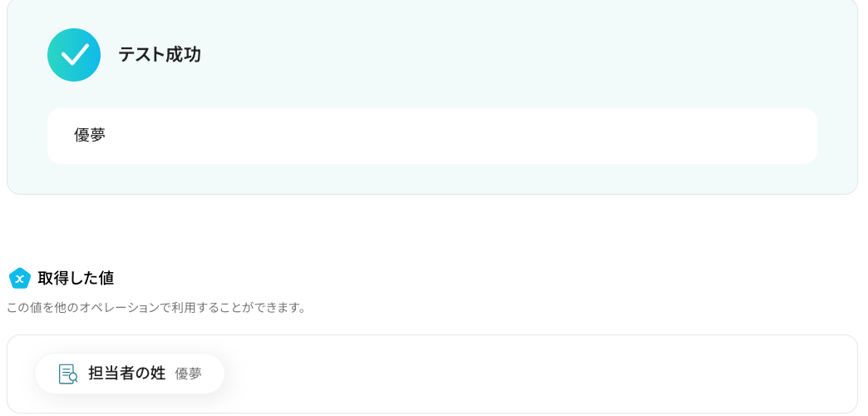Click 優夢 text in the test result box

coord(90,136)
